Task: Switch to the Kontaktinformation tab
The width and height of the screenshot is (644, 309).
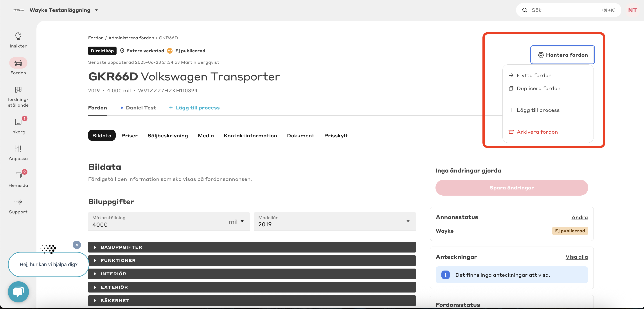Action: tap(250, 135)
